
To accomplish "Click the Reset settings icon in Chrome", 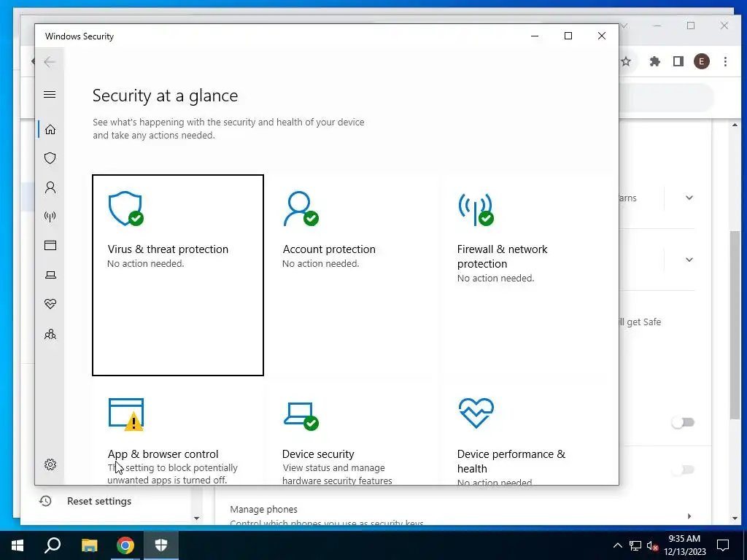I will click(45, 501).
